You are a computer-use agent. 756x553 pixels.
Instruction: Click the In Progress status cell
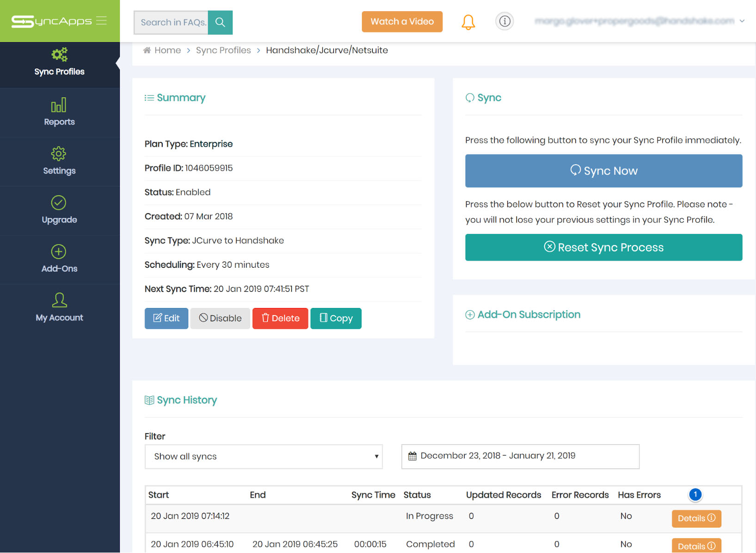430,516
